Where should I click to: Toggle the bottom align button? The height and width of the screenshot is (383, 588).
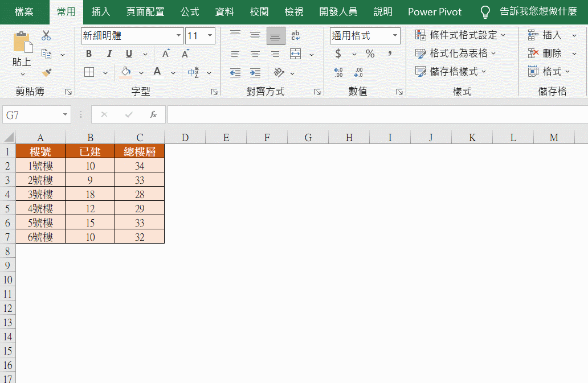coord(276,35)
